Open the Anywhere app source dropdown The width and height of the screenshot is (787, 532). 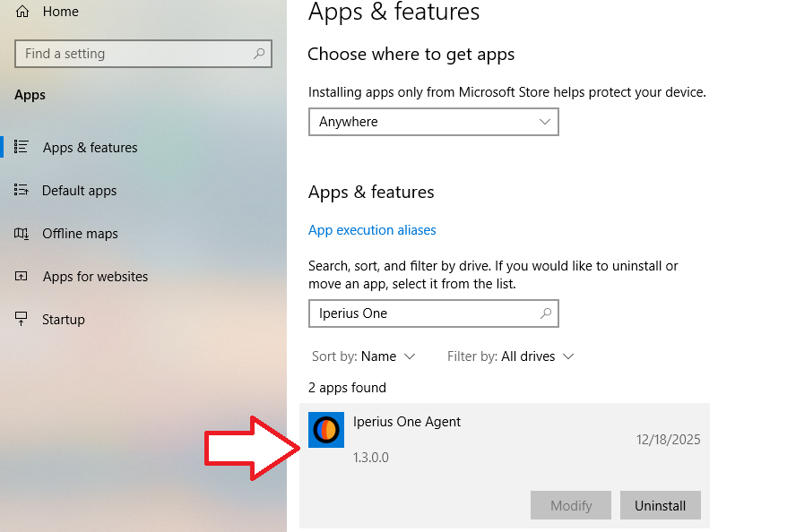click(x=433, y=122)
